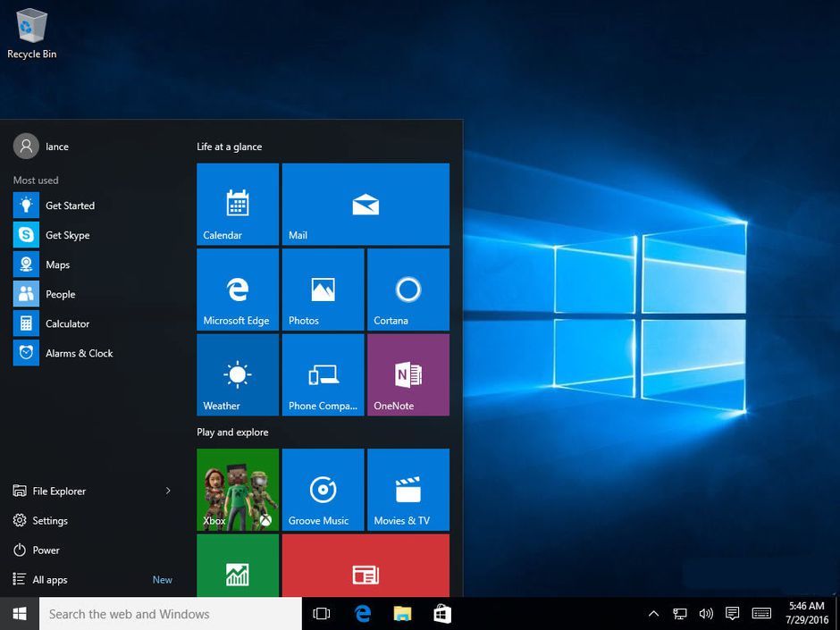Launch the Weather tile

click(237, 374)
